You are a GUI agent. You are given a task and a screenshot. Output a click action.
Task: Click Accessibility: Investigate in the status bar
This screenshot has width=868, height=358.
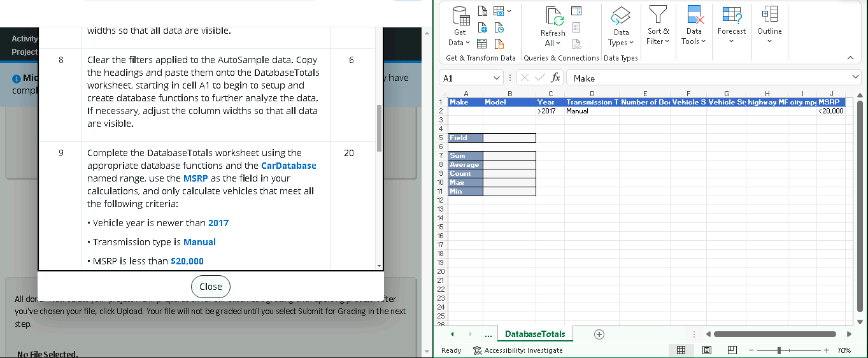tap(518, 350)
